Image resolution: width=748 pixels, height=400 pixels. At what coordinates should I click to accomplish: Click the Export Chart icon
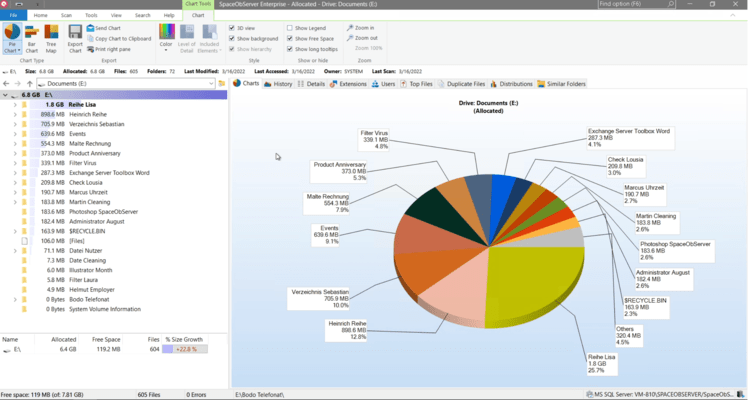pyautogui.click(x=75, y=39)
